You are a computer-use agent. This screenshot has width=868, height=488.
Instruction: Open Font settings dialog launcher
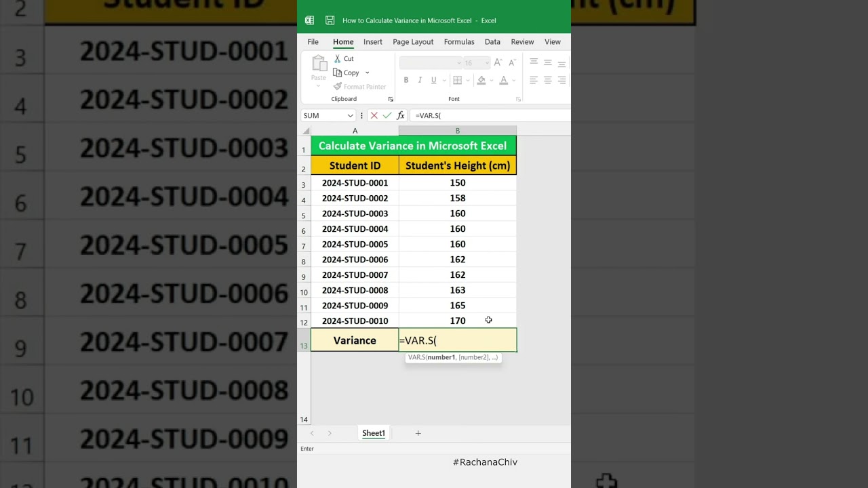[519, 99]
